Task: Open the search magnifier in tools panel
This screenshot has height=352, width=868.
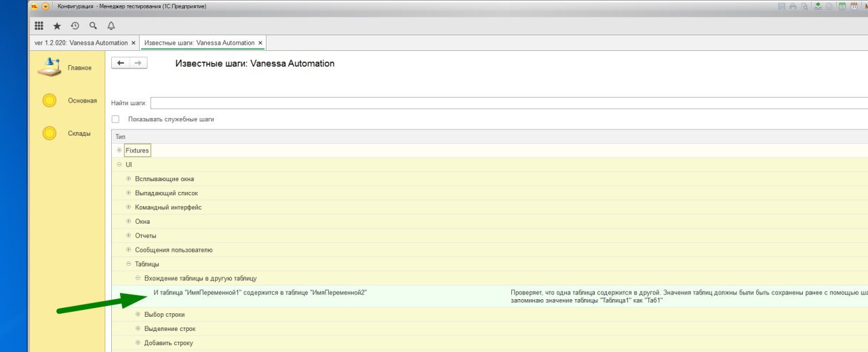Action: [x=94, y=26]
